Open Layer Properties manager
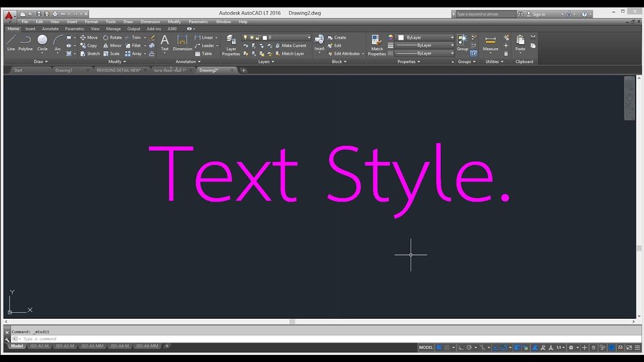 click(x=231, y=45)
